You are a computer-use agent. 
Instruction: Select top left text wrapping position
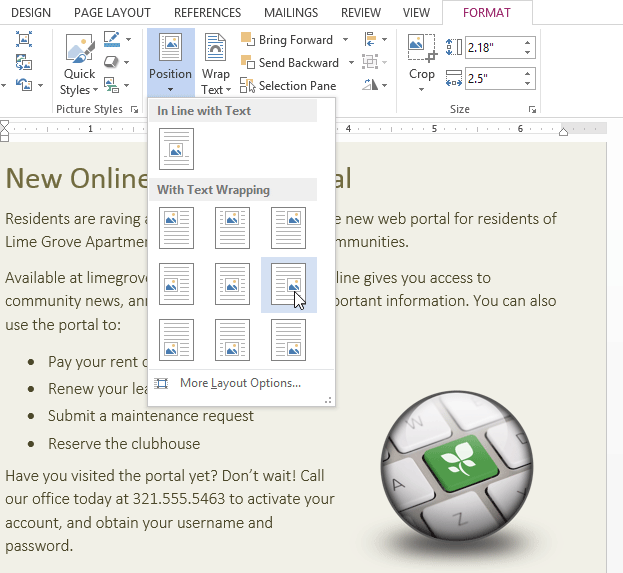tap(176, 228)
